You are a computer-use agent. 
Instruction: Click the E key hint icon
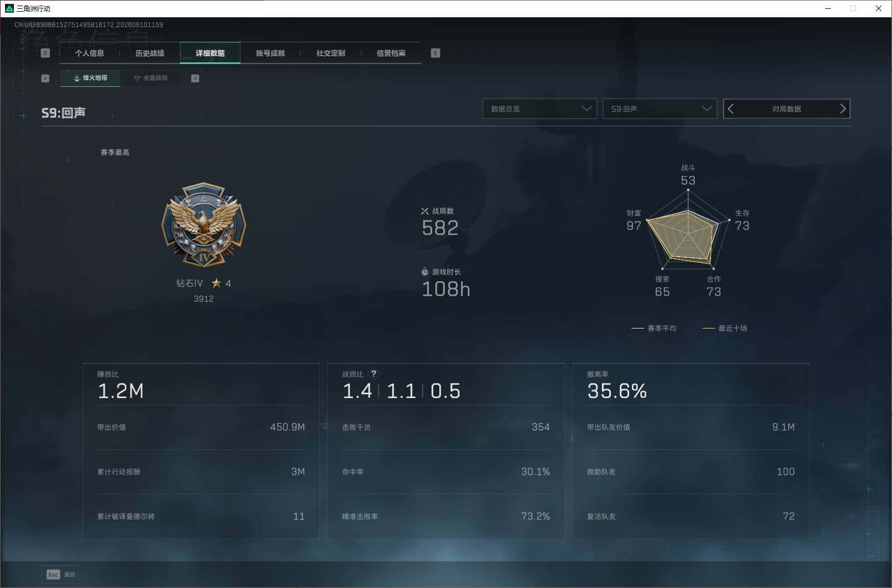[435, 53]
